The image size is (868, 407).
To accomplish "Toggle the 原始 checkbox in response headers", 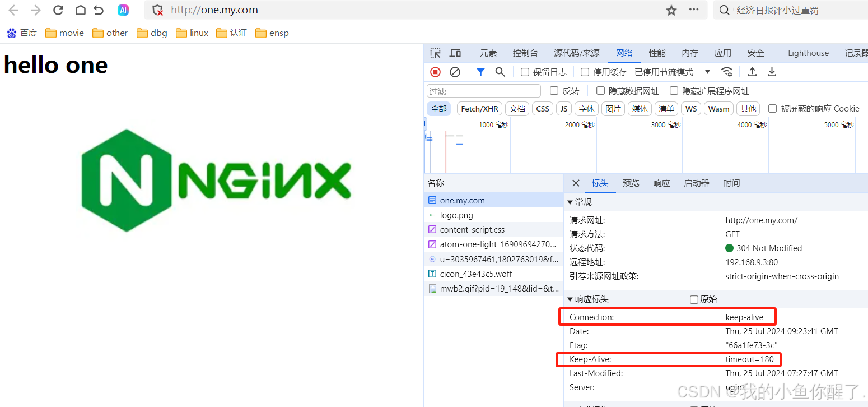I will point(694,299).
